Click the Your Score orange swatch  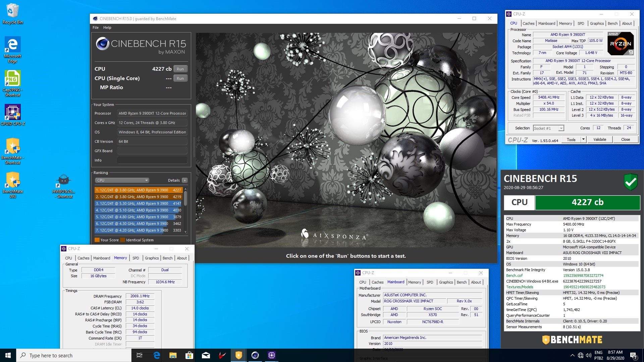click(x=97, y=240)
